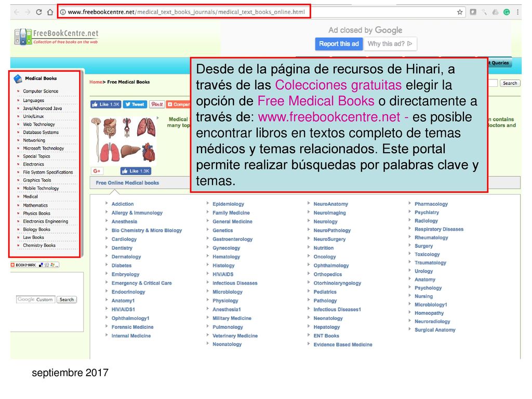
Task: Bookmark page with the star icon
Action: [460, 12]
